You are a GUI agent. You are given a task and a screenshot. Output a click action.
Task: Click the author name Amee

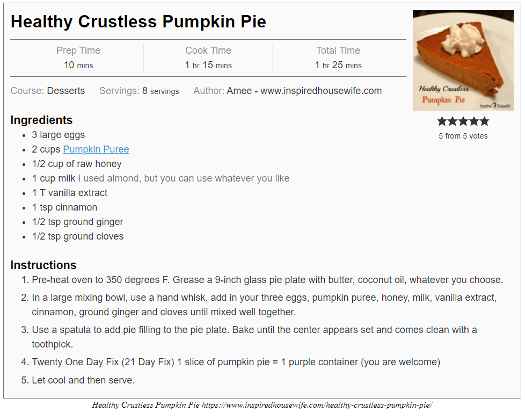click(x=239, y=91)
